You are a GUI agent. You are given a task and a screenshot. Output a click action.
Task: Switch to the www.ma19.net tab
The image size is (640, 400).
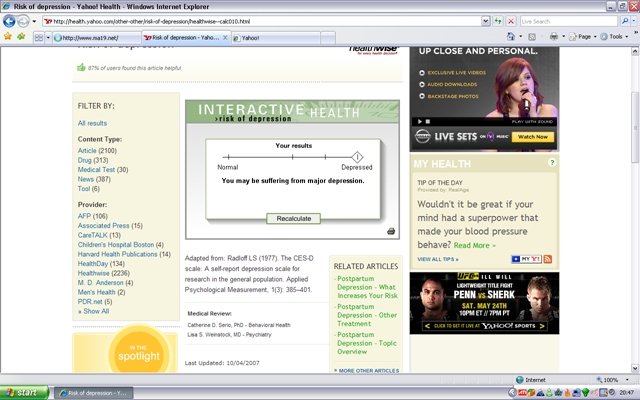(x=97, y=38)
